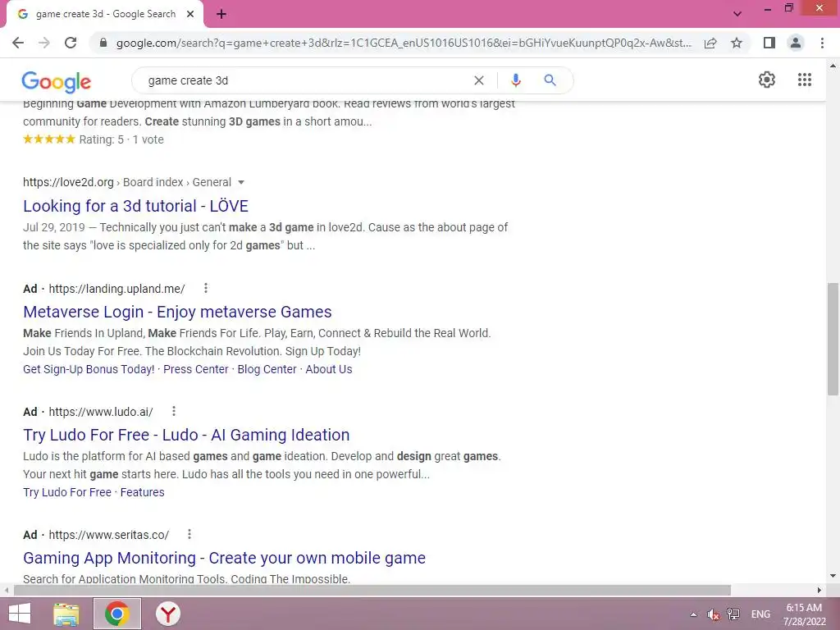Screen dimensions: 840x630
Task: Open tab search dropdown arrow
Action: click(737, 14)
